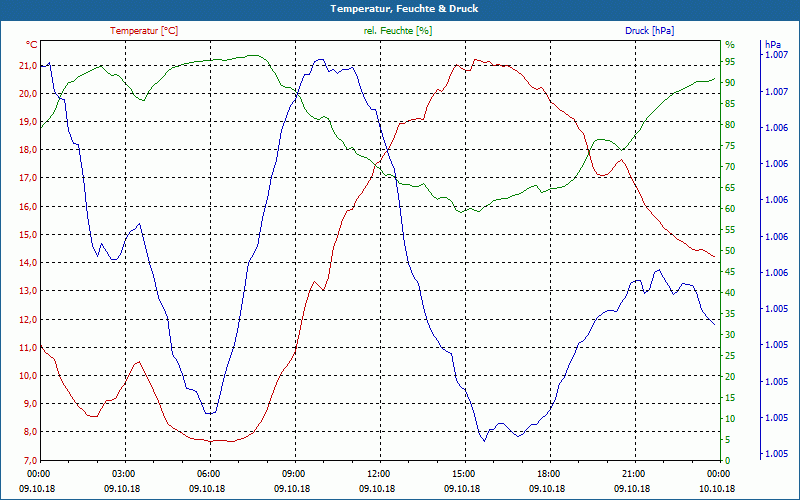This screenshot has height=500, width=800.
Task: Click the '15:00' time axis label
Action: [463, 473]
